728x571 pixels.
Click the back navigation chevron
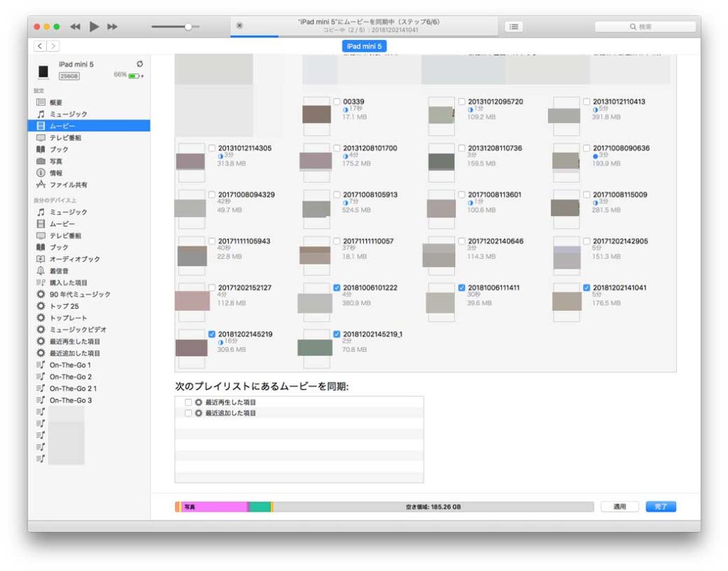coord(40,46)
